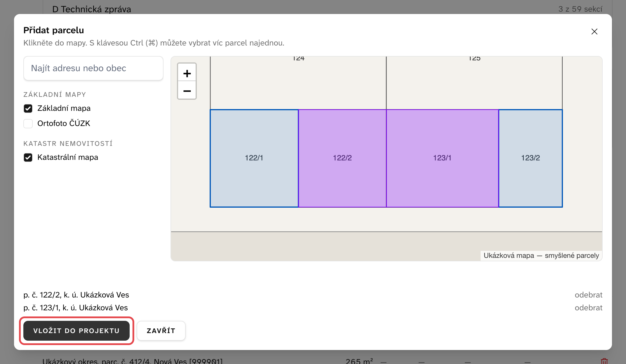Screen dimensions: 626x364
Task: Click 'D Technická zpráva' heading in background page
Action: coord(92,9)
